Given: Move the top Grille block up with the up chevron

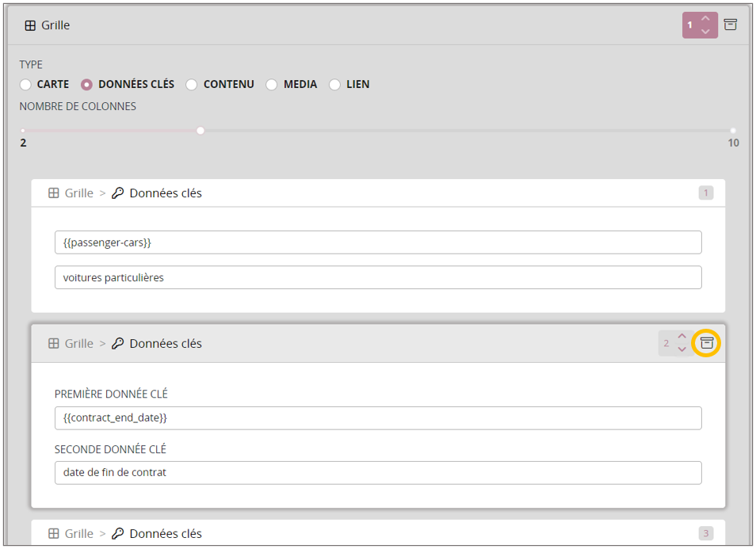Looking at the screenshot, I should (705, 19).
